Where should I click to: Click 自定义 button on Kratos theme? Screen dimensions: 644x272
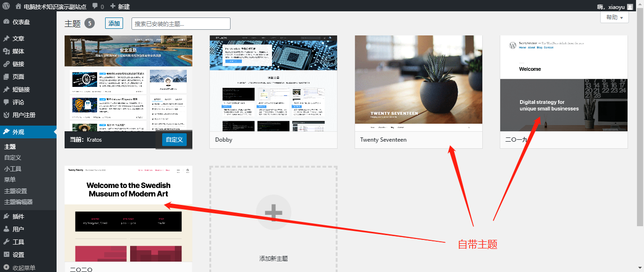[x=174, y=140]
